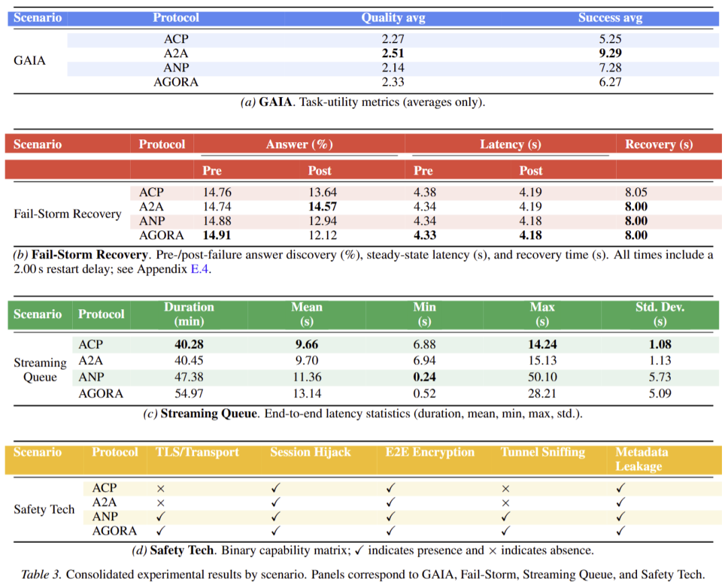The width and height of the screenshot is (728, 582).
Task: Select the "Session Hijack" column header
Action: [311, 452]
